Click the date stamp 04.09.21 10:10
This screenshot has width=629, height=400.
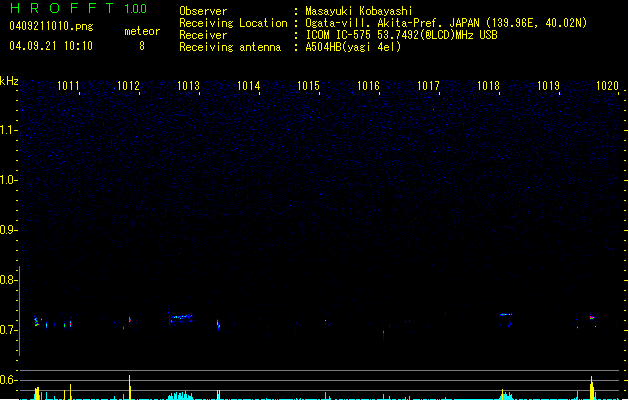tap(51, 46)
